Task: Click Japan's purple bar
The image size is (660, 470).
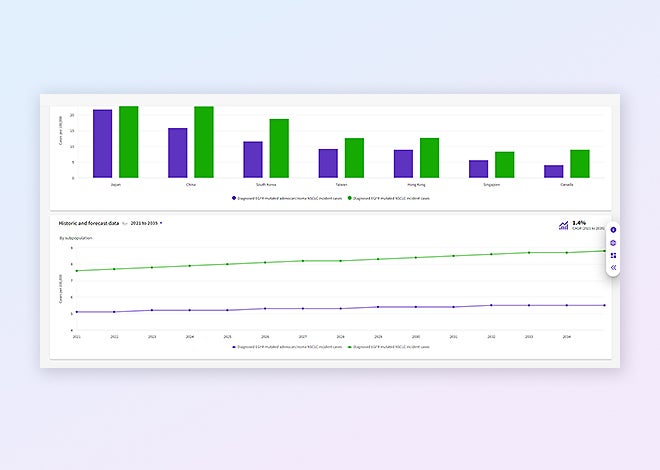Action: [102, 144]
